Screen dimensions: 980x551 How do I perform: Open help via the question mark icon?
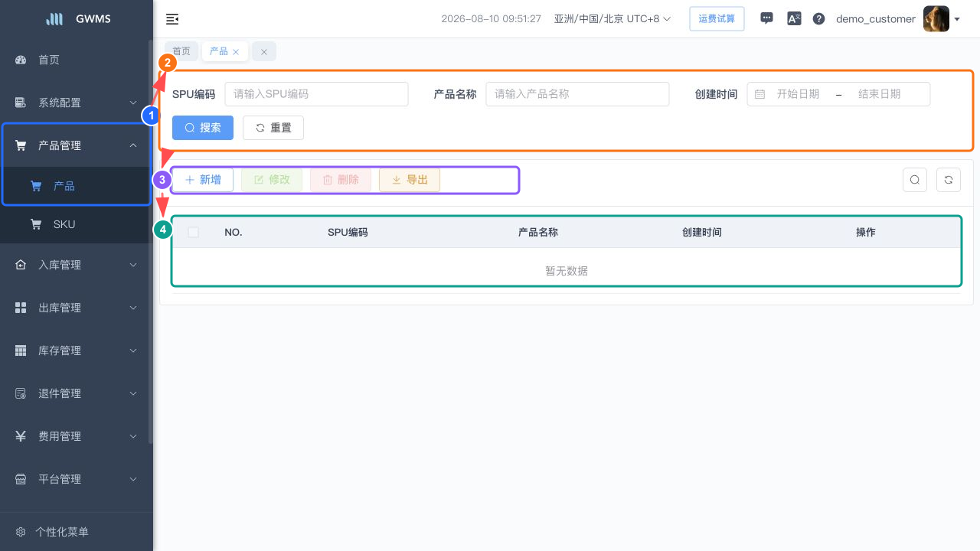pyautogui.click(x=818, y=18)
